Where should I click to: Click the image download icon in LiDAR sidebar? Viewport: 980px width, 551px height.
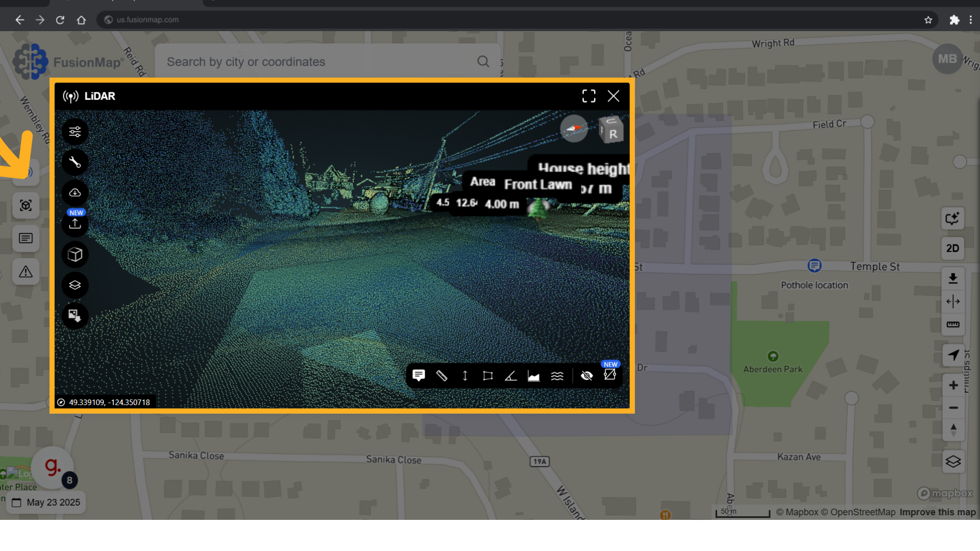tap(75, 316)
